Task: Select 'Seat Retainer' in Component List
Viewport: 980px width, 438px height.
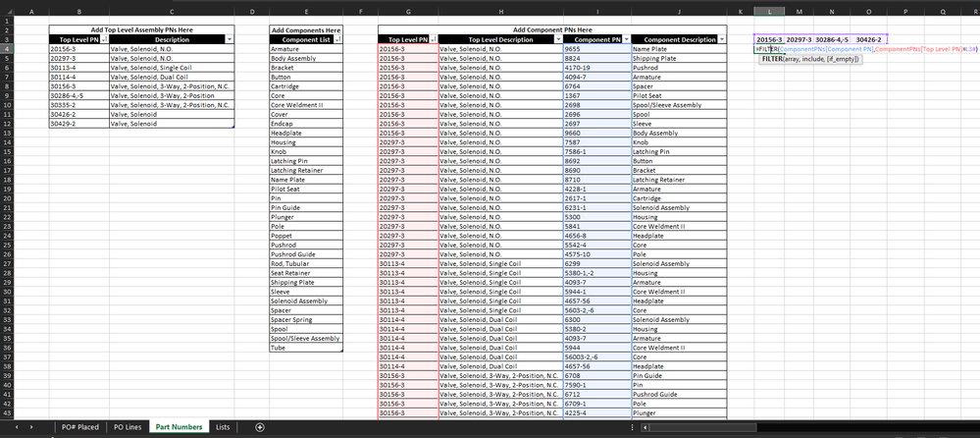Action: click(x=306, y=273)
